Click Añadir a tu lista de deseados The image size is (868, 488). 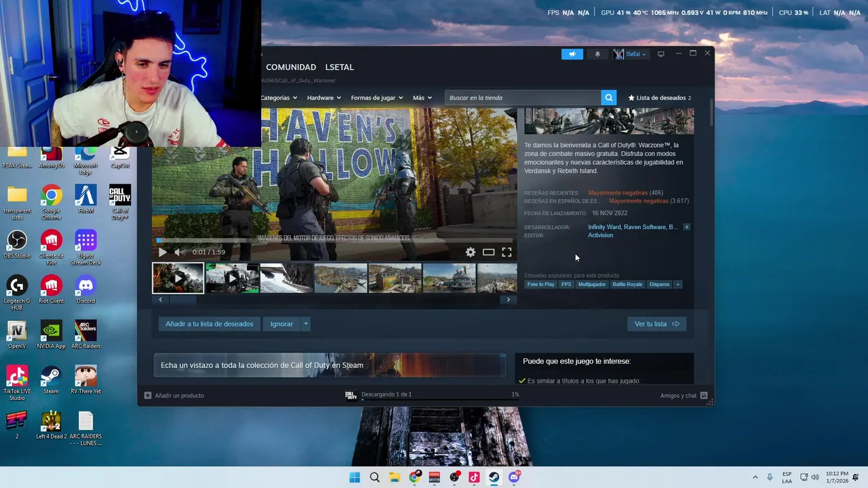[210, 324]
